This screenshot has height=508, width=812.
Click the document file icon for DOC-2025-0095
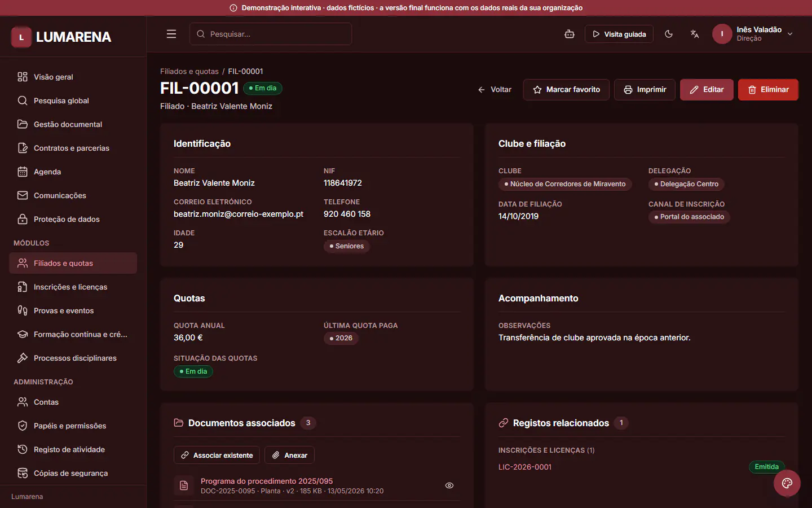[184, 485]
